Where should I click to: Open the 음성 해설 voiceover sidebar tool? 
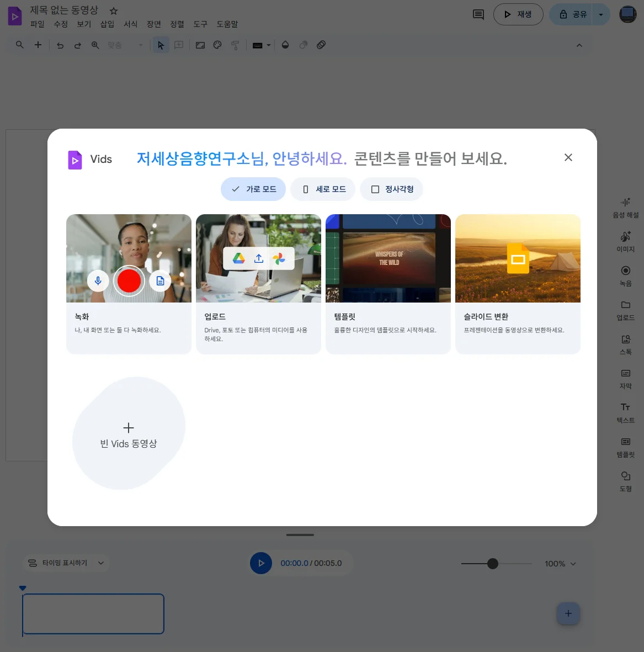625,207
